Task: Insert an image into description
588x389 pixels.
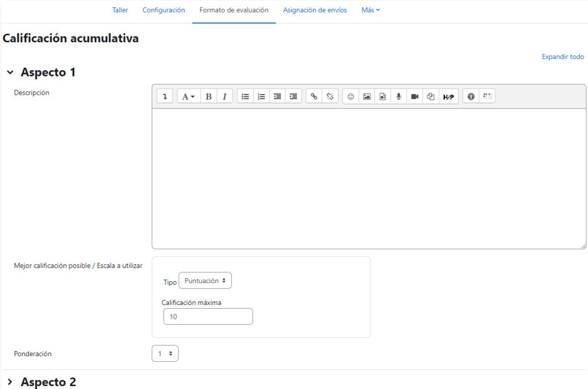Action: 367,96
